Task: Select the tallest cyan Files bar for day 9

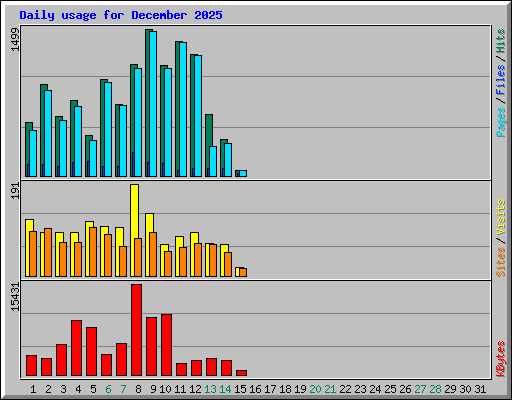Action: [x=153, y=104]
